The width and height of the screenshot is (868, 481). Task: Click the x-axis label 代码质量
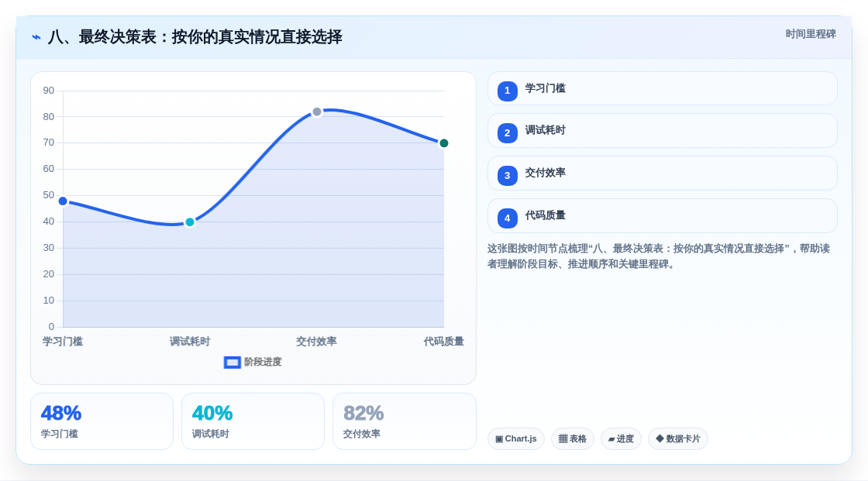pyautogui.click(x=444, y=342)
